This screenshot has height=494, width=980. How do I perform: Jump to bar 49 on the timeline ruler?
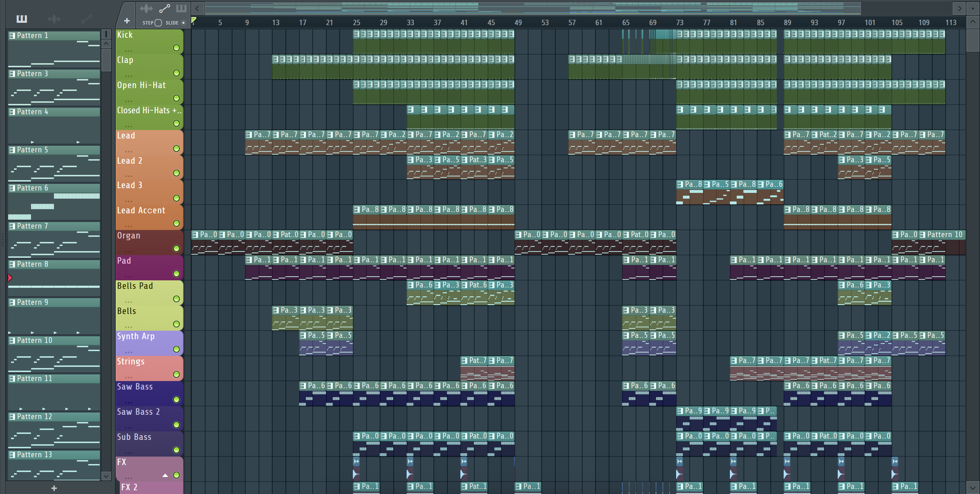pos(518,23)
